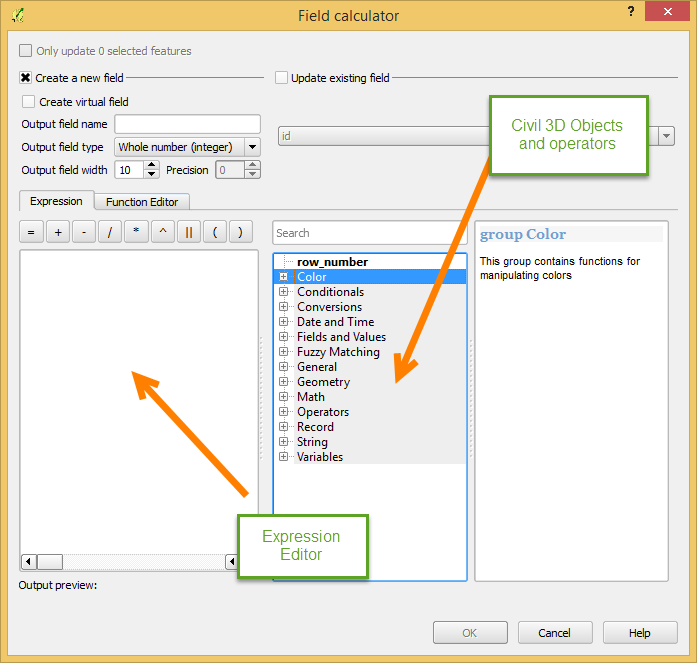Insert a closing parenthesis

[x=240, y=232]
